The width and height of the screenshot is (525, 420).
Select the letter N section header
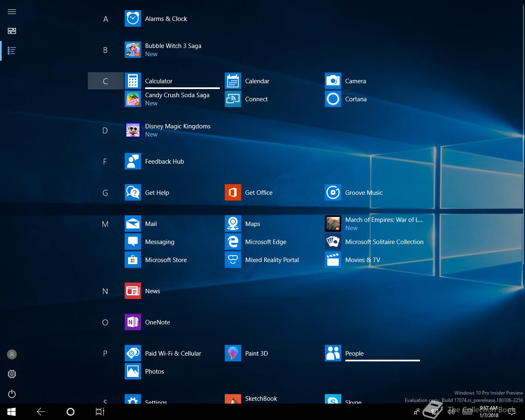[105, 291]
